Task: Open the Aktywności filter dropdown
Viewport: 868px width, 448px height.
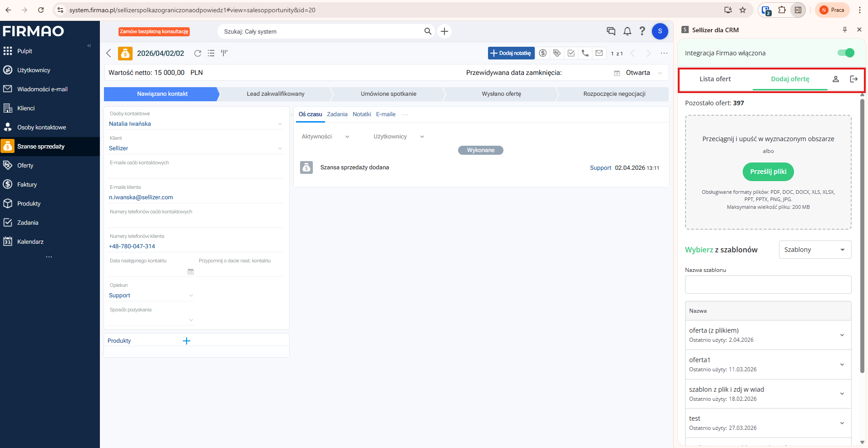Action: coord(325,137)
